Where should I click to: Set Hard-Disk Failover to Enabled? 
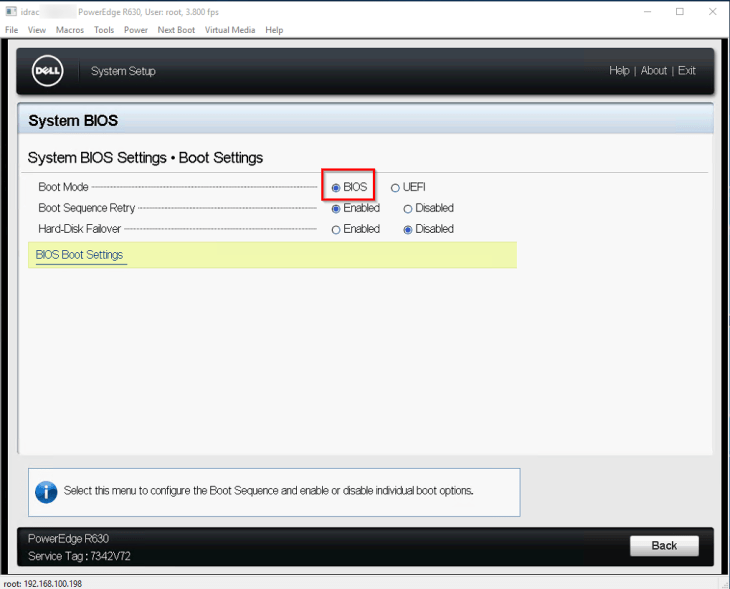(336, 230)
